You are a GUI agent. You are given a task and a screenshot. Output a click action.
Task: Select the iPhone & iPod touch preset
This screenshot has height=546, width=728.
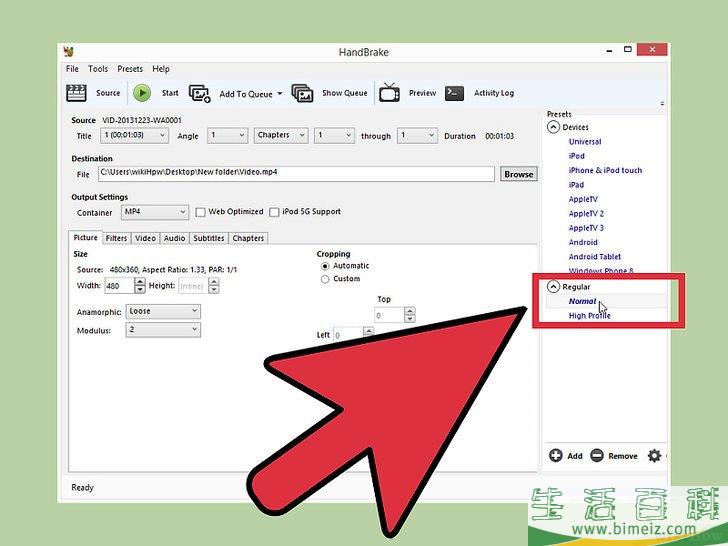coord(605,170)
